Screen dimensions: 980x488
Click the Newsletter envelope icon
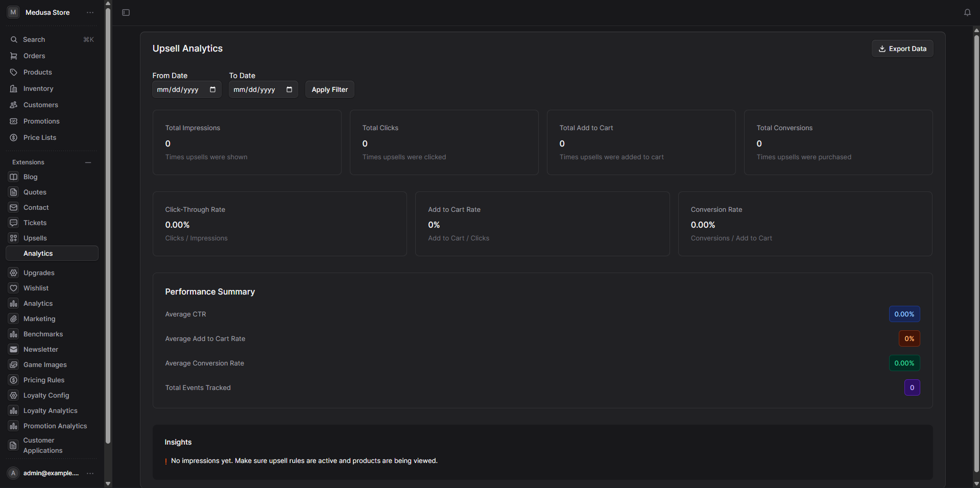coord(14,349)
